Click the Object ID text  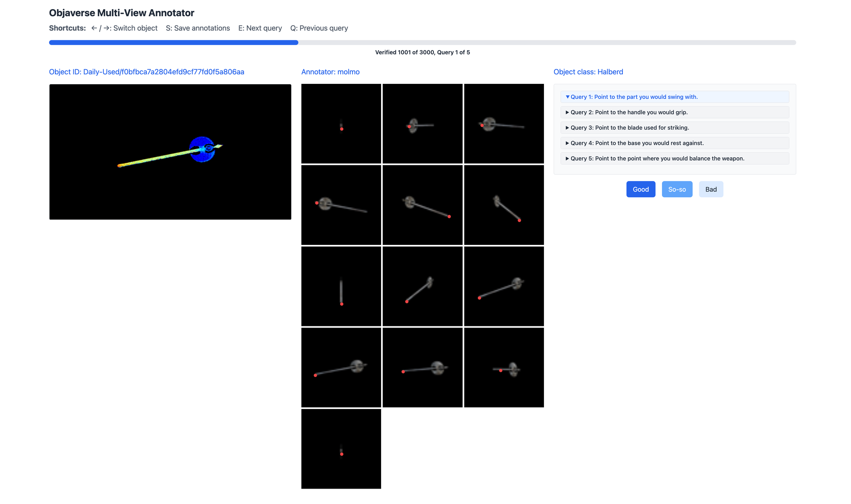tap(147, 72)
